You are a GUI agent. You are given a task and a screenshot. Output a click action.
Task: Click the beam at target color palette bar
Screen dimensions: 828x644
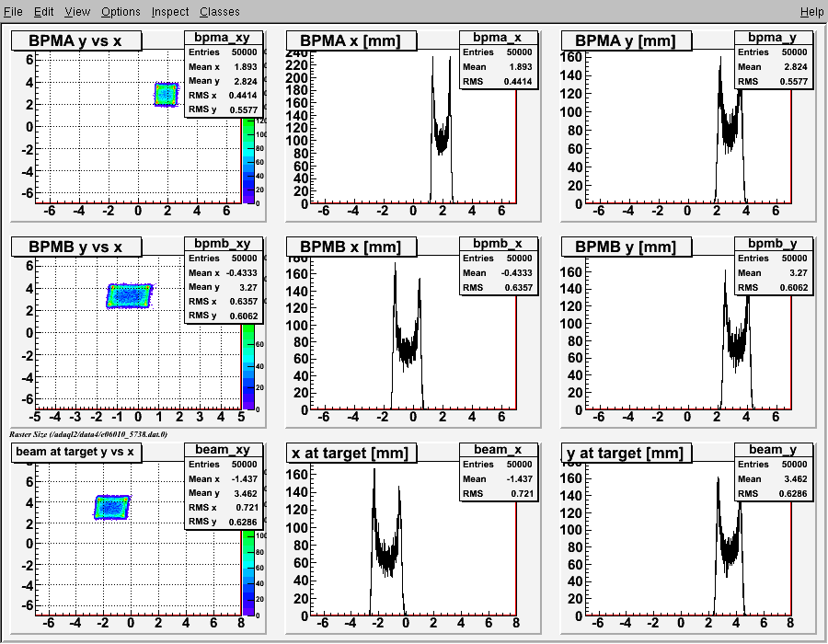(x=248, y=573)
